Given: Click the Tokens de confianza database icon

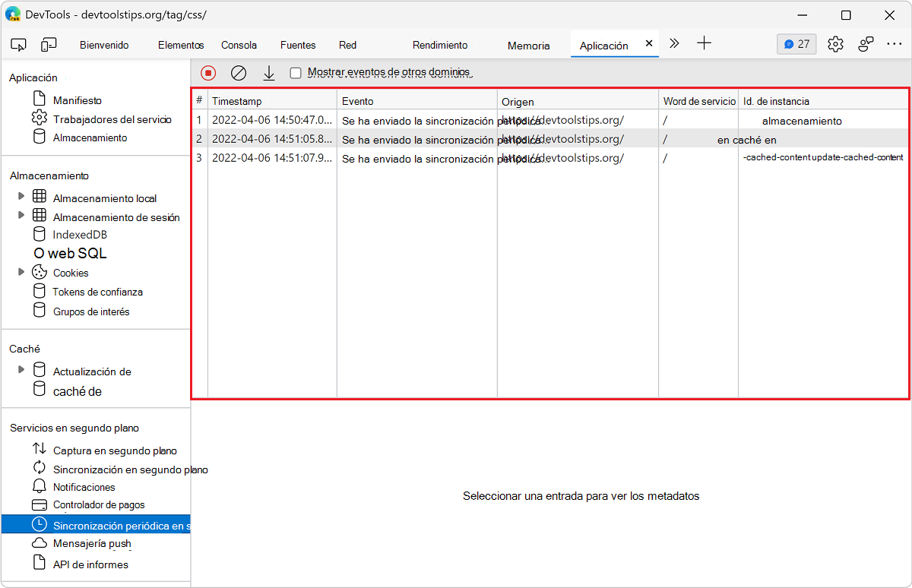Looking at the screenshot, I should (x=40, y=291).
